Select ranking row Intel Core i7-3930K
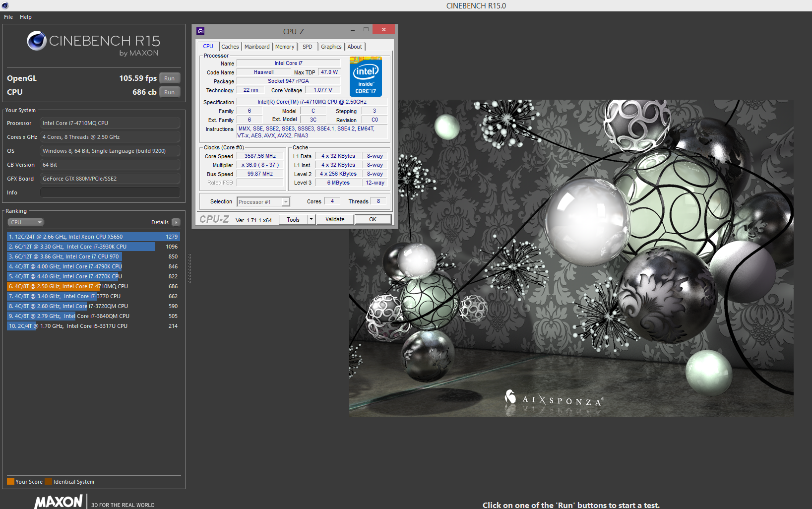812x509 pixels. tap(93, 247)
